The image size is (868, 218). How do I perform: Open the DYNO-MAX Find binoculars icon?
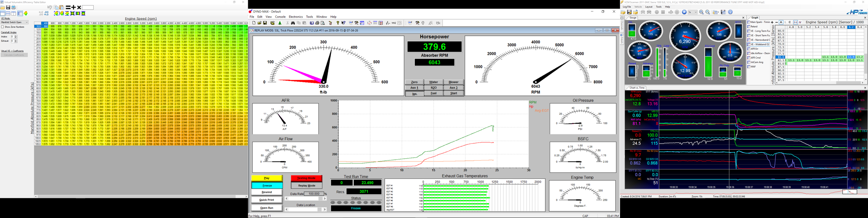pyautogui.click(x=293, y=23)
